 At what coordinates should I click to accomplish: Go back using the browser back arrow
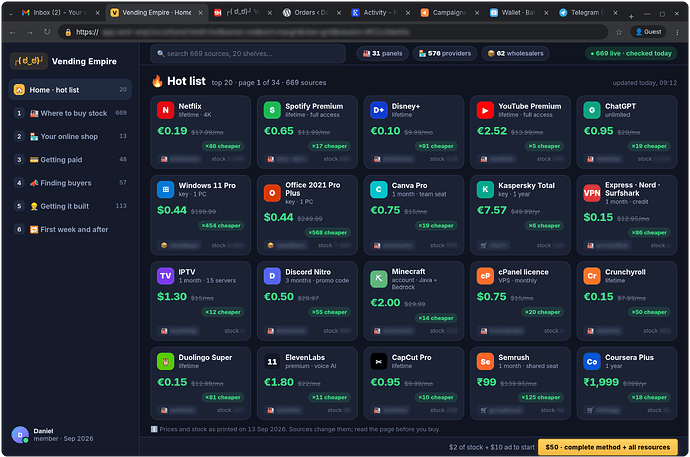[x=12, y=32]
